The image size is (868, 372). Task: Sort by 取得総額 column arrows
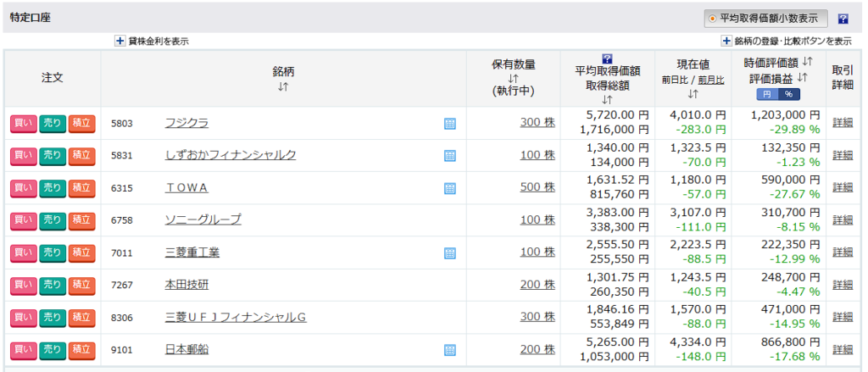[x=607, y=100]
